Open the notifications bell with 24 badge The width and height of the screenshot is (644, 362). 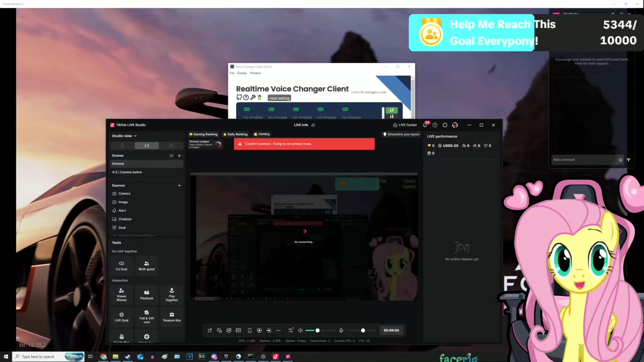(425, 125)
